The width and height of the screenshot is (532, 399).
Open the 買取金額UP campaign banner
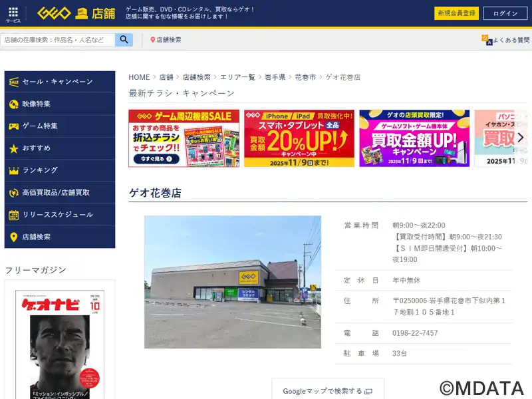coord(414,138)
